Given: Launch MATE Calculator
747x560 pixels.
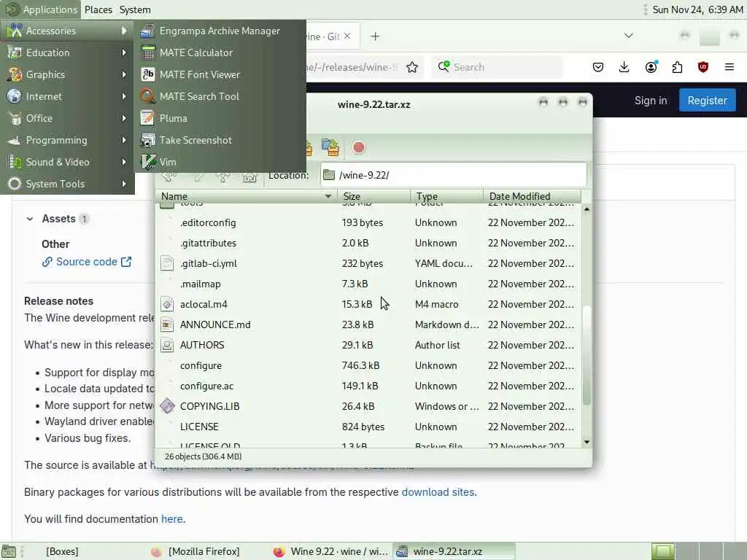Looking at the screenshot, I should click(x=220, y=52).
